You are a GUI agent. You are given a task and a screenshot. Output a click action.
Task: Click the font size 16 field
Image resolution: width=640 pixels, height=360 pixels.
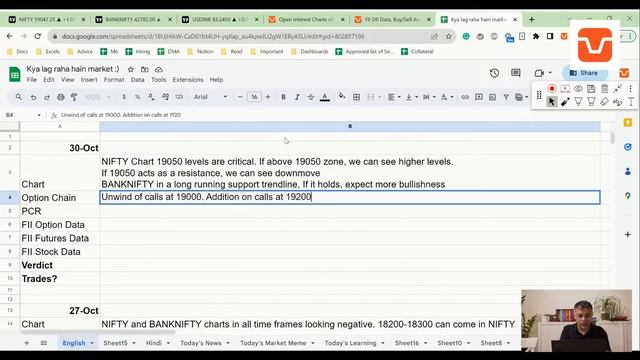click(x=254, y=97)
